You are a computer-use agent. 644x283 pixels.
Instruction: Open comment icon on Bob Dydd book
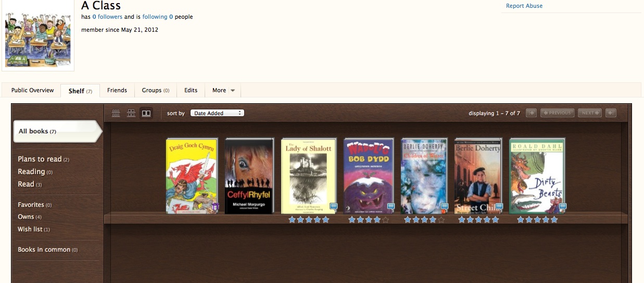tap(391, 207)
